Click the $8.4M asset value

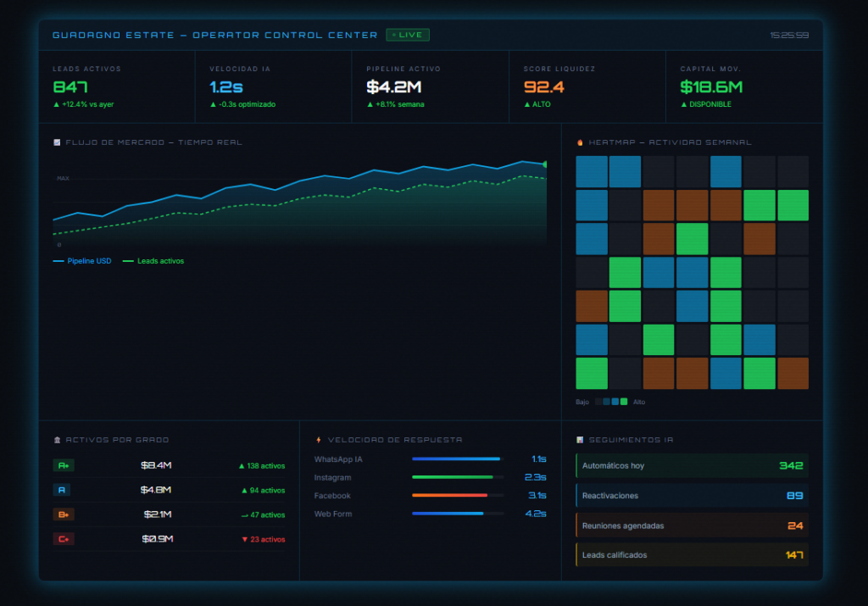[156, 465]
